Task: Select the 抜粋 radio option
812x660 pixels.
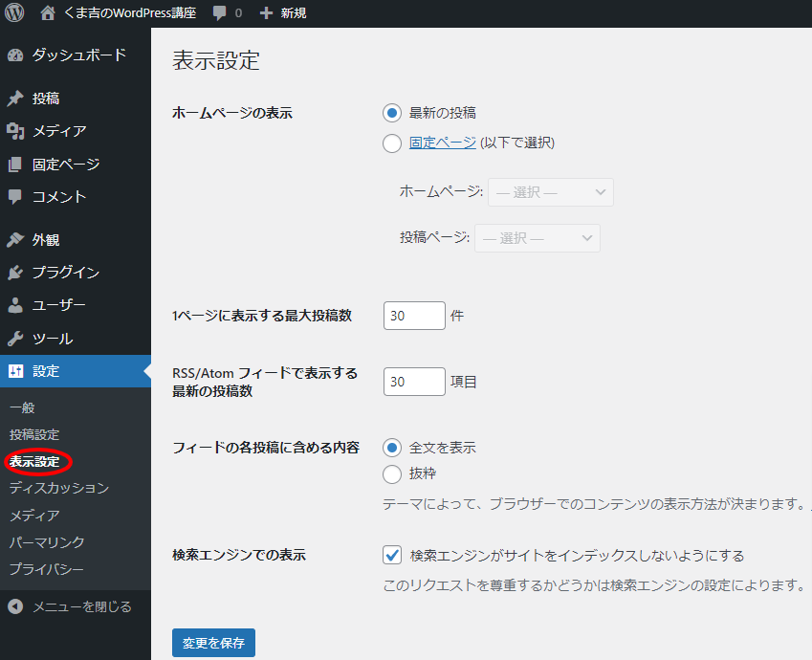Action: (x=392, y=473)
